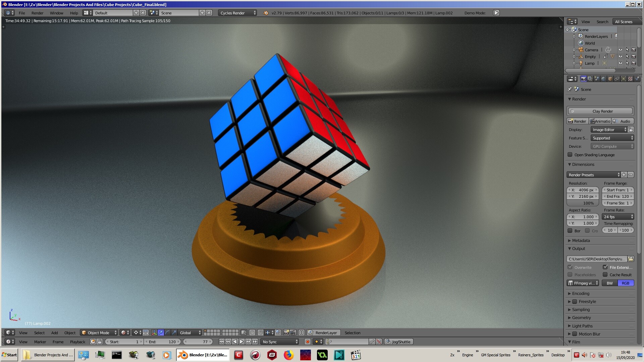Toggle the Overwrite option under Output
This screenshot has width=644, height=362.
(x=571, y=267)
